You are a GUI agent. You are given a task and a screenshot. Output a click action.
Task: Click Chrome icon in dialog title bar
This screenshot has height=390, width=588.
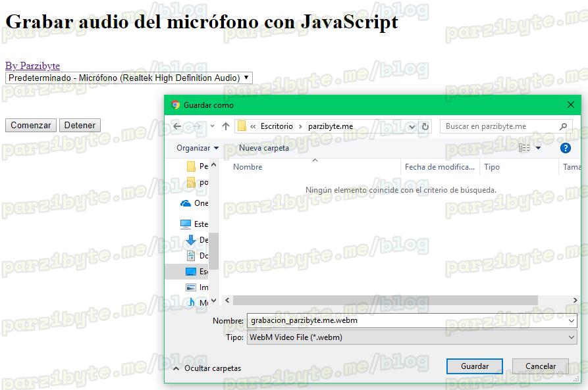[175, 105]
